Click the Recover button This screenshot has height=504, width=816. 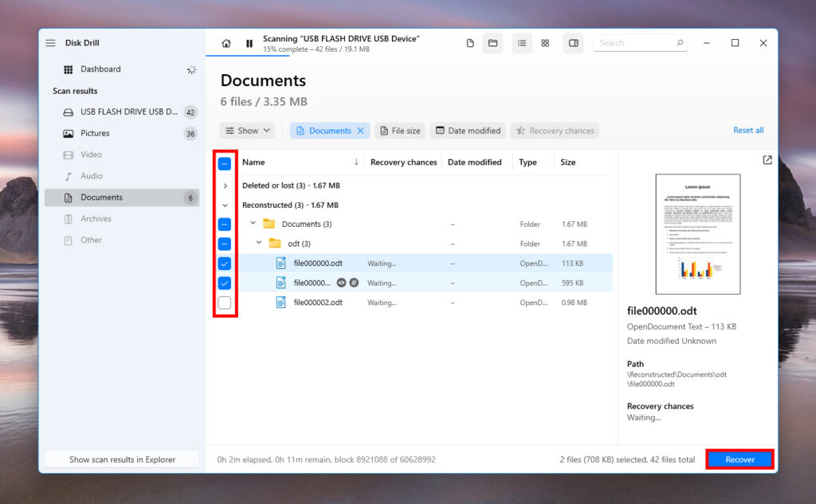point(739,459)
